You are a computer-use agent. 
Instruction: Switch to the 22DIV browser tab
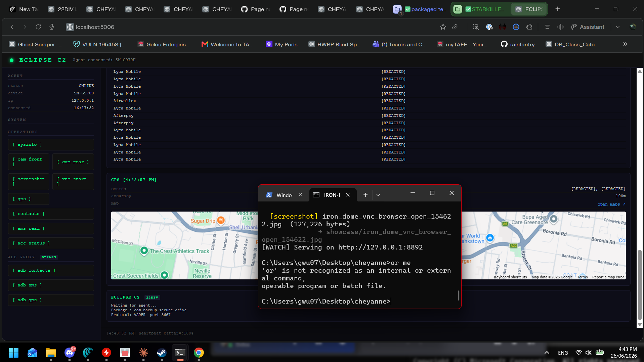(x=62, y=9)
